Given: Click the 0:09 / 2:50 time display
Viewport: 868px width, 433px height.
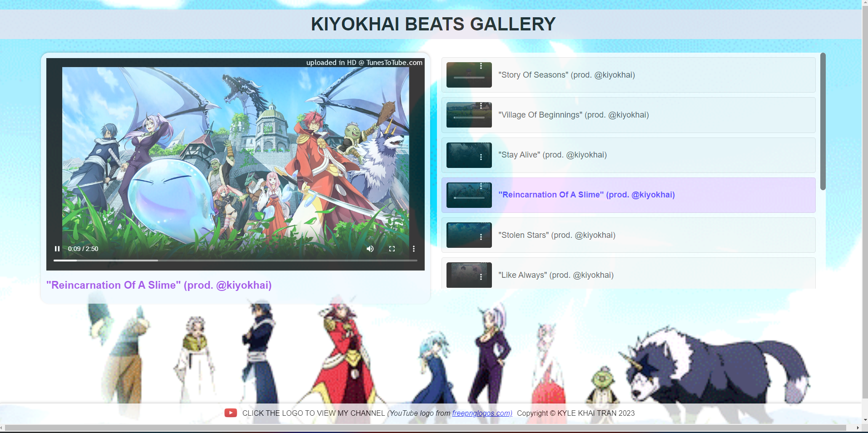Looking at the screenshot, I should 83,249.
